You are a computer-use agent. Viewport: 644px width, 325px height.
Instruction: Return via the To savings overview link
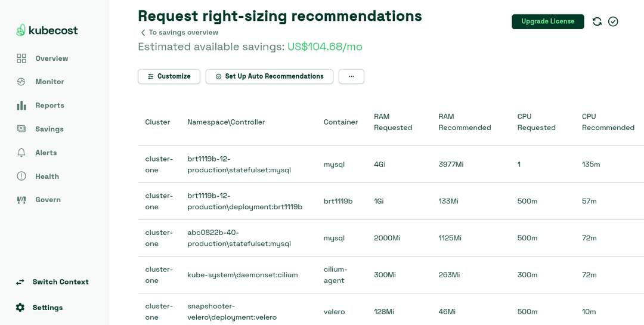[x=183, y=32]
